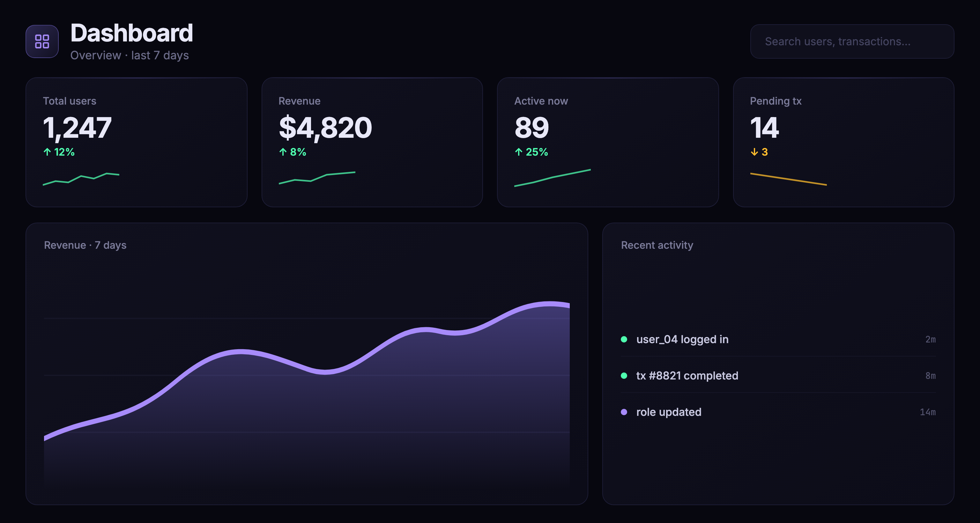The image size is (980, 523).
Task: Click the 'Overview · last 7 days' subtitle
Action: [x=130, y=55]
